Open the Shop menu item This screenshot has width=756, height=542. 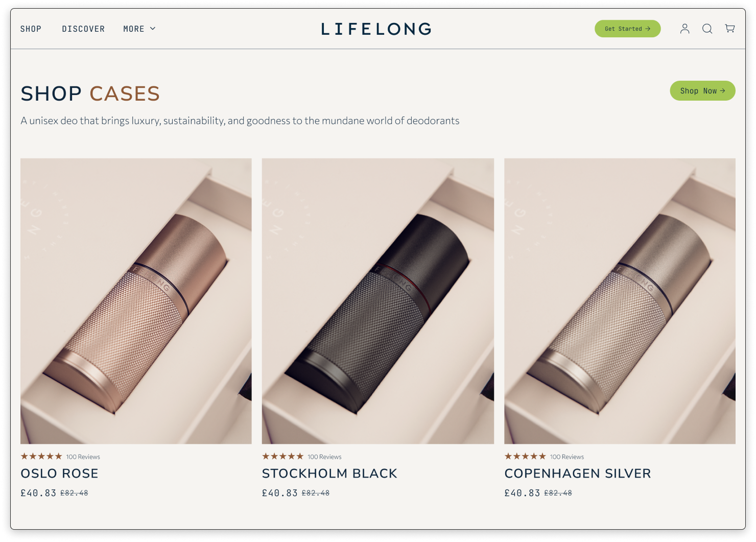coord(31,29)
